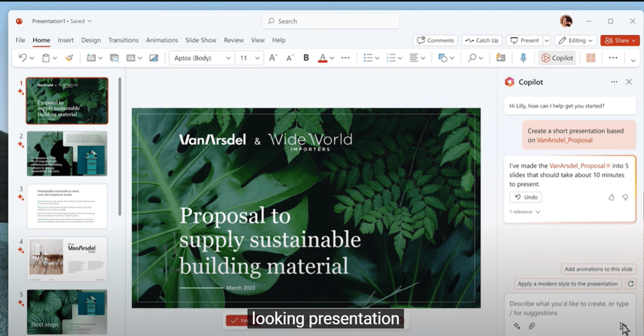This screenshot has height=336, width=644.
Task: Click the increase font size icon
Action: coord(273,58)
